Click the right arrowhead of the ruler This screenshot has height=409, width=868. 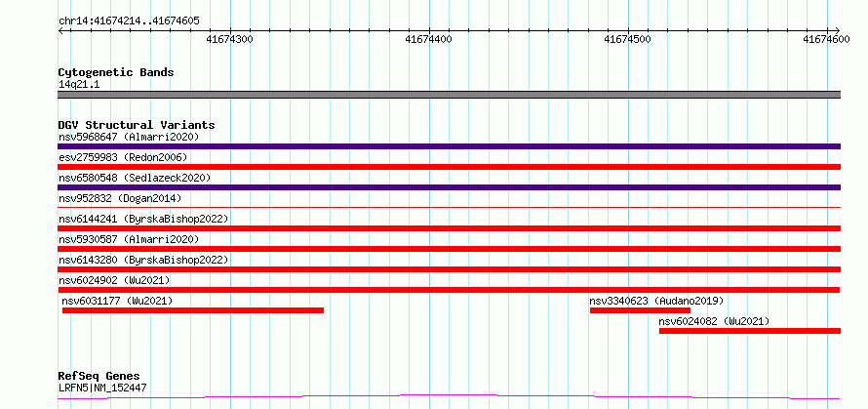pyautogui.click(x=837, y=30)
